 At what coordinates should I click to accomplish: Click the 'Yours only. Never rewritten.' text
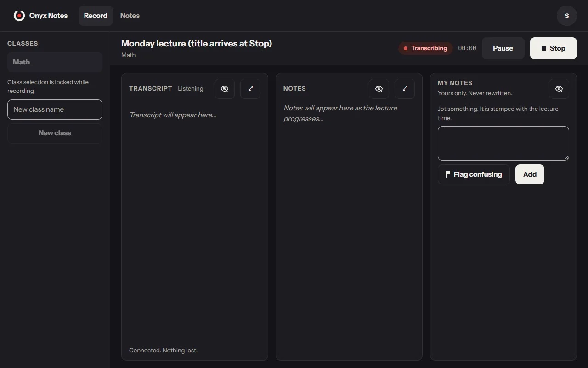click(x=475, y=93)
